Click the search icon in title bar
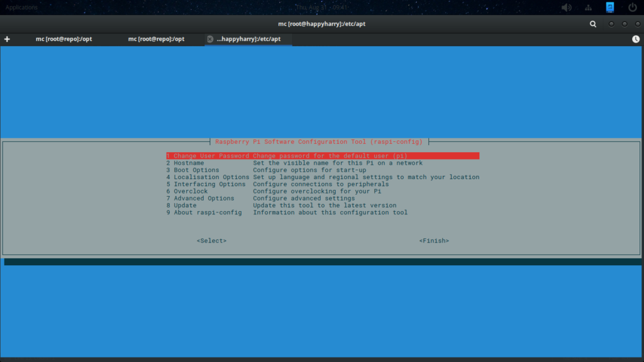This screenshot has width=644, height=362. coord(593,25)
